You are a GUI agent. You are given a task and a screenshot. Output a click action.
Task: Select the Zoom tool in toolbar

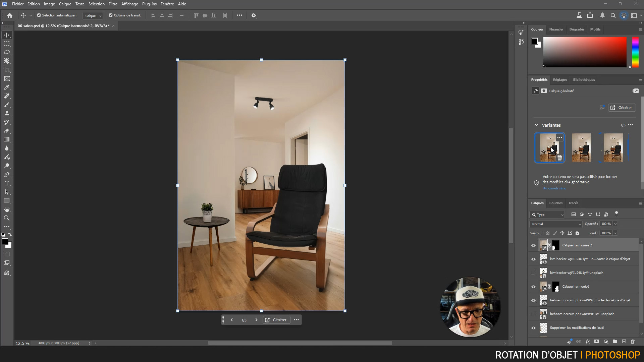click(x=7, y=218)
